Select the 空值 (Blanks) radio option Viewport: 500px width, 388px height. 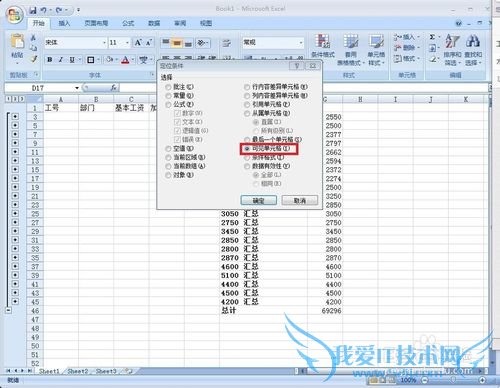[x=168, y=148]
